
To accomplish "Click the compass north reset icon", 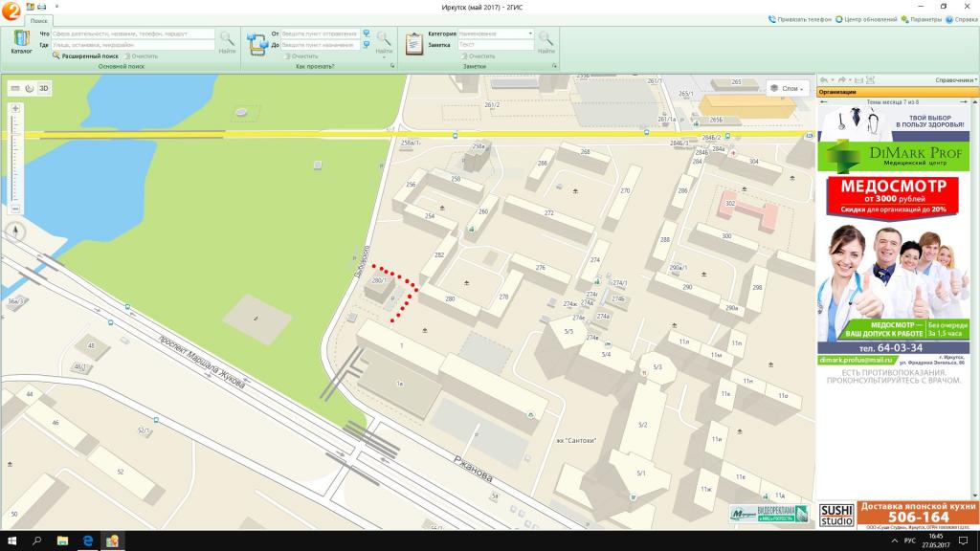I will [15, 231].
